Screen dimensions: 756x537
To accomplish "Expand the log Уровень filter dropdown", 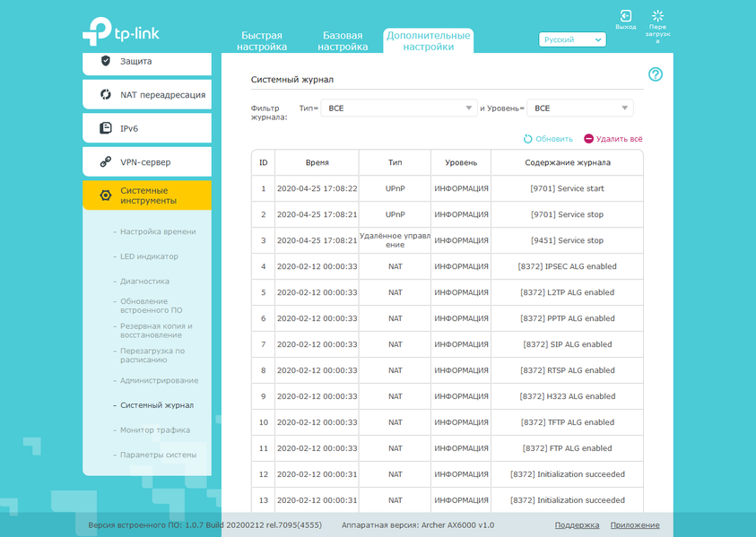I will point(580,108).
